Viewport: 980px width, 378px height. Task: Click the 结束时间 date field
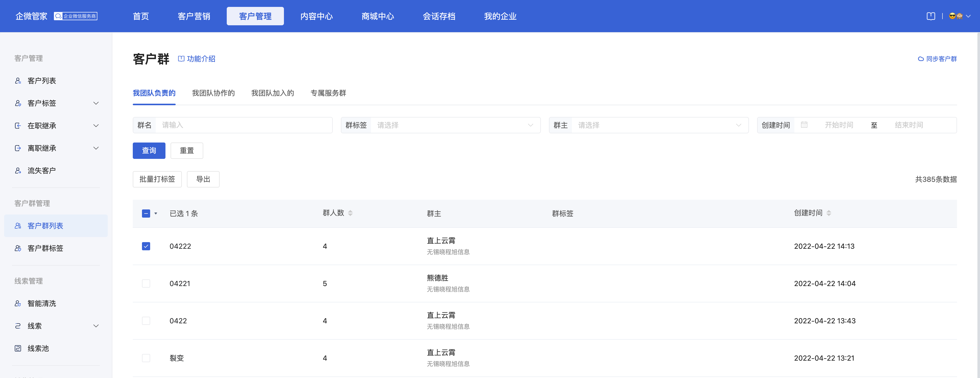909,125
